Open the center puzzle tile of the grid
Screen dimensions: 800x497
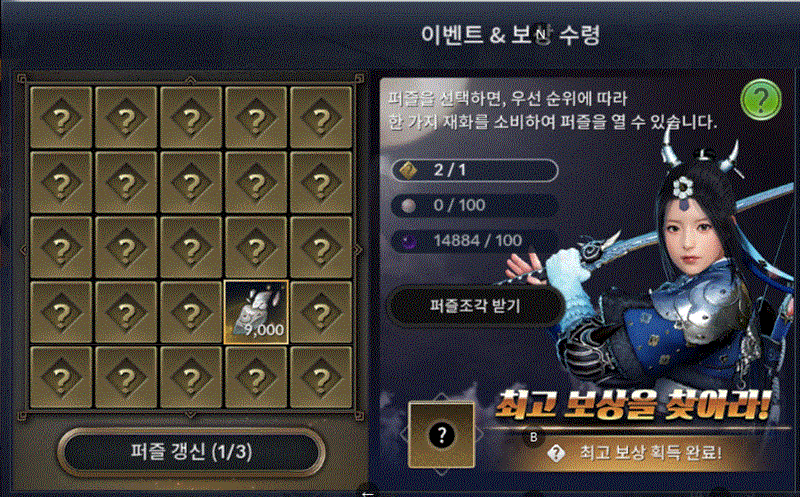191,247
